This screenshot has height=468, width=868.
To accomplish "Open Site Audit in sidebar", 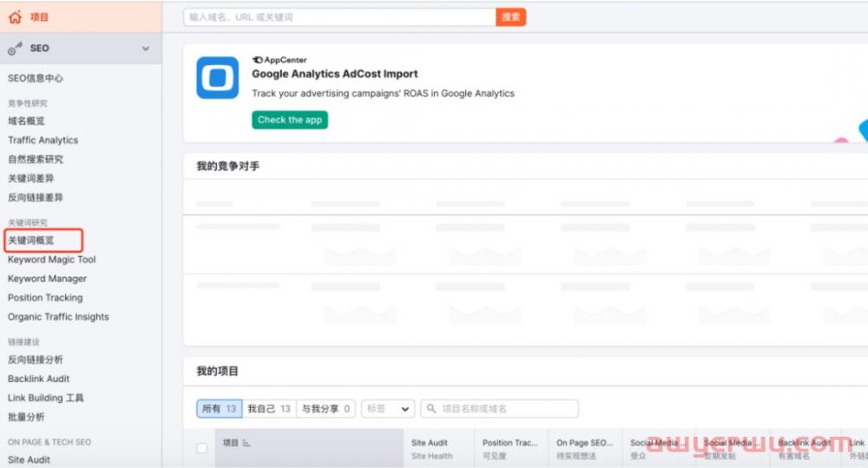I will pos(29,459).
